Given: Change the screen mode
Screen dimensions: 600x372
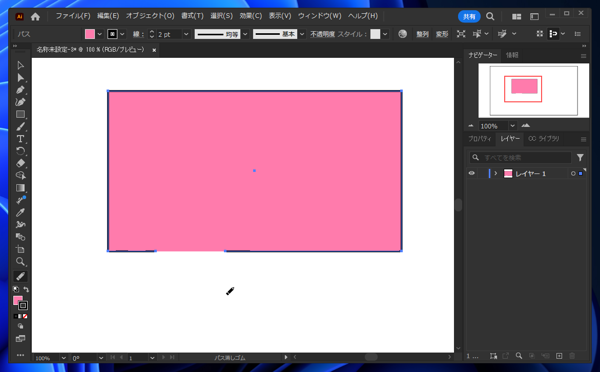Looking at the screenshot, I should (20, 339).
